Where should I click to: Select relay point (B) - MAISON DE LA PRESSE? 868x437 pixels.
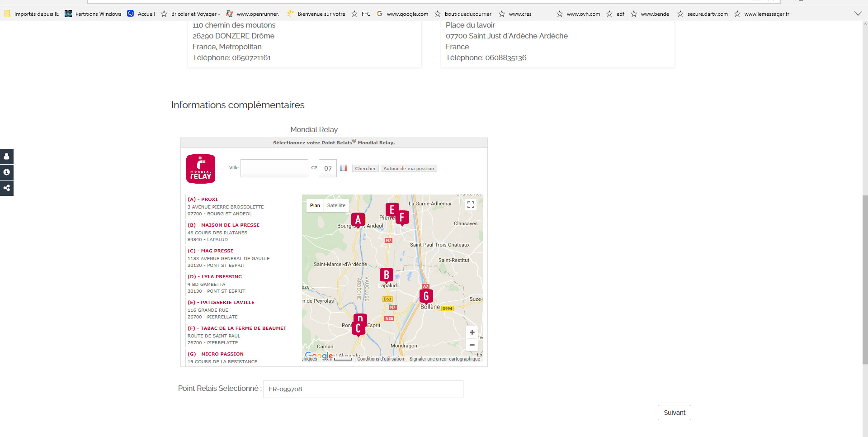(223, 225)
